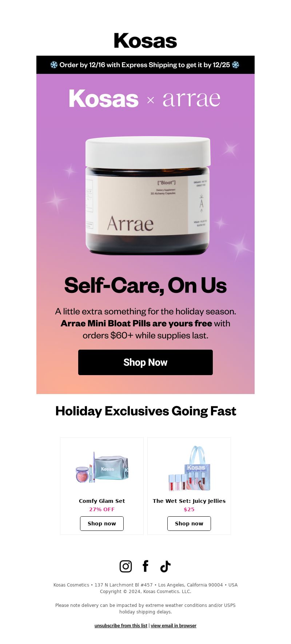Viewport: 291px width, 644px height.
Task: Click The Wet Set Juicy Jellies product image
Action: [189, 468]
